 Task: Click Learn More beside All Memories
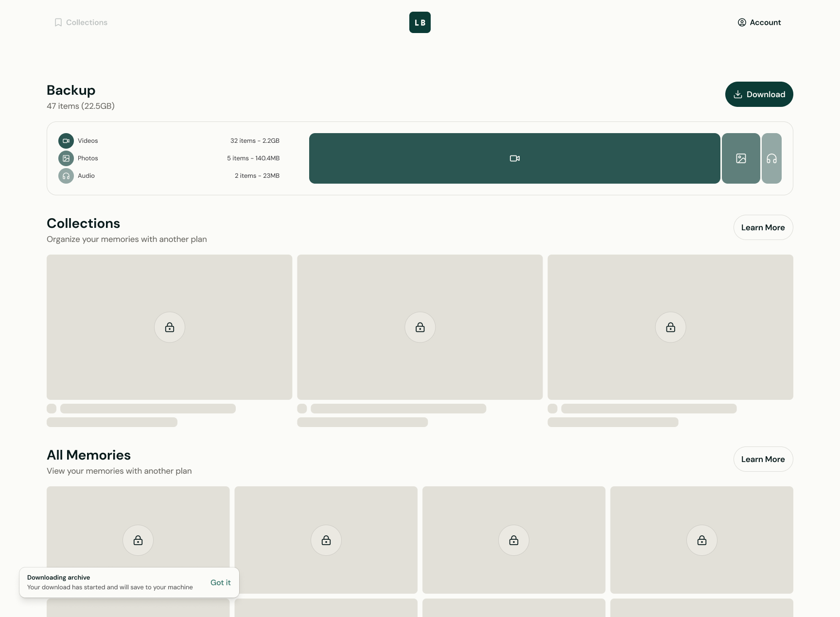pos(763,459)
